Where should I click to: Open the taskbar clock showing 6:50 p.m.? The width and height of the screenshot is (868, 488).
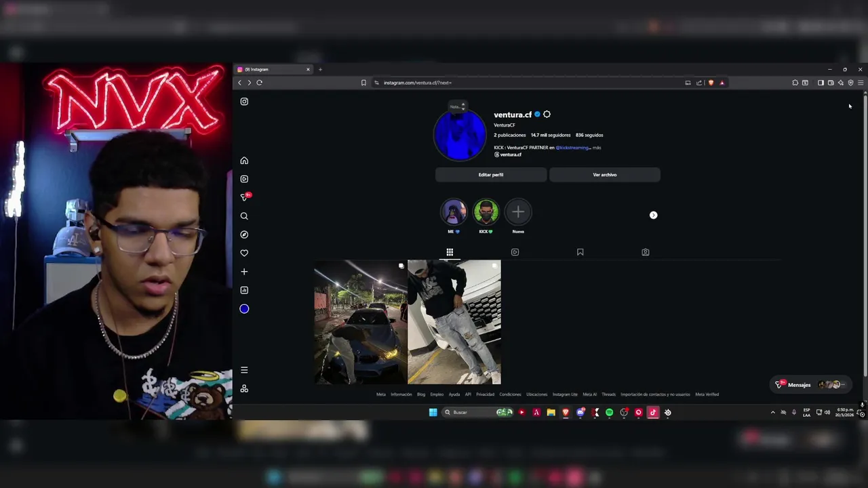point(845,412)
